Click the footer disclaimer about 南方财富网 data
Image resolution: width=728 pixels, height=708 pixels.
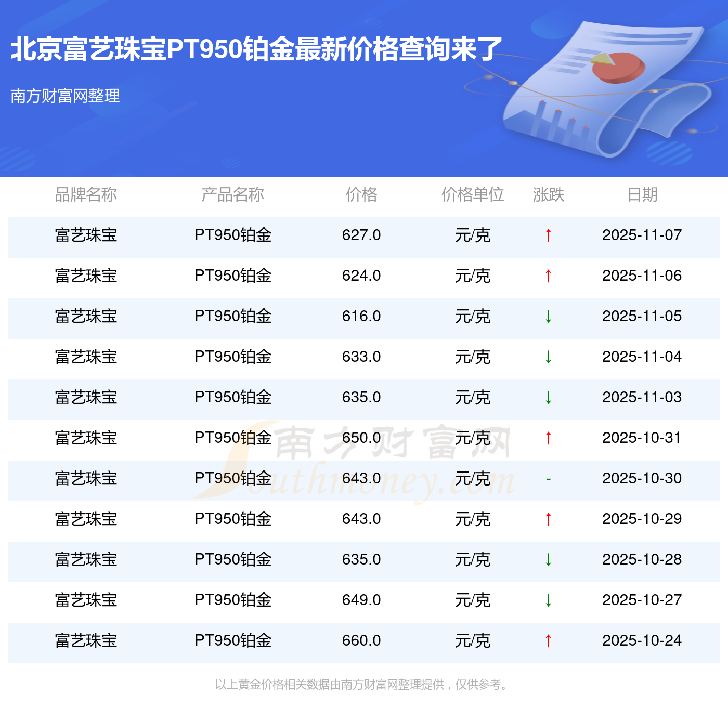(x=361, y=685)
